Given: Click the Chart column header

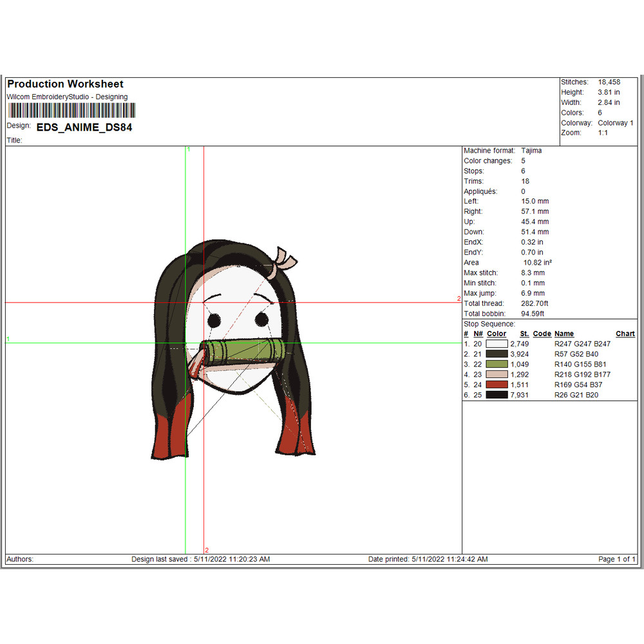Looking at the screenshot, I should (x=625, y=334).
